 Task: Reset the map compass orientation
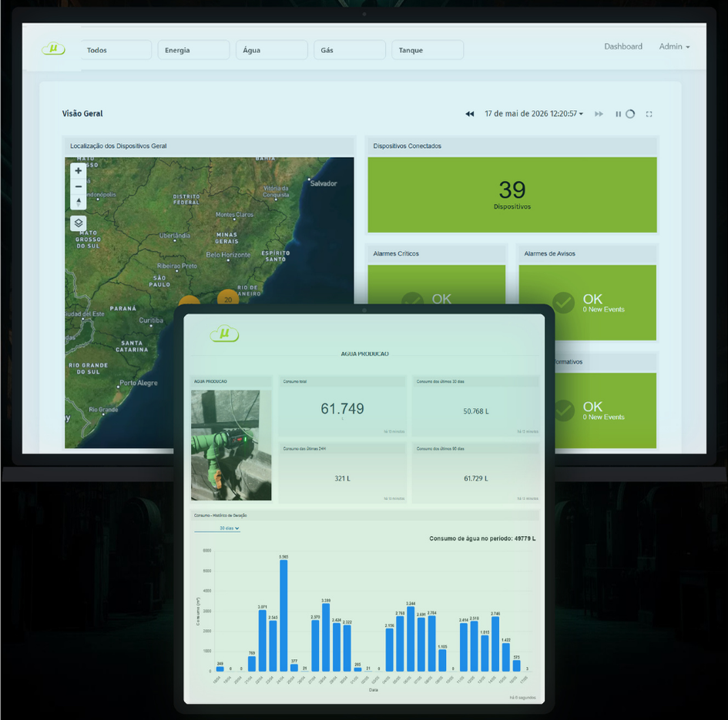tap(79, 202)
